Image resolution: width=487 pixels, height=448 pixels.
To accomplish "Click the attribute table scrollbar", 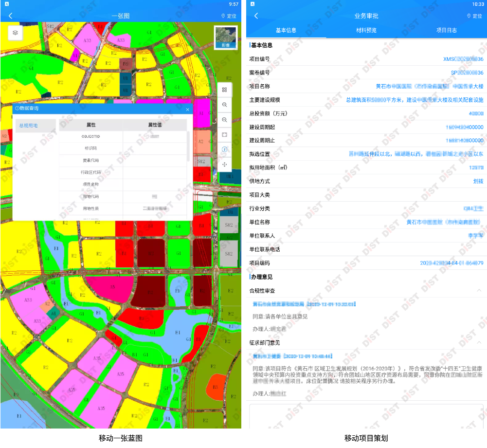I will click(189, 146).
